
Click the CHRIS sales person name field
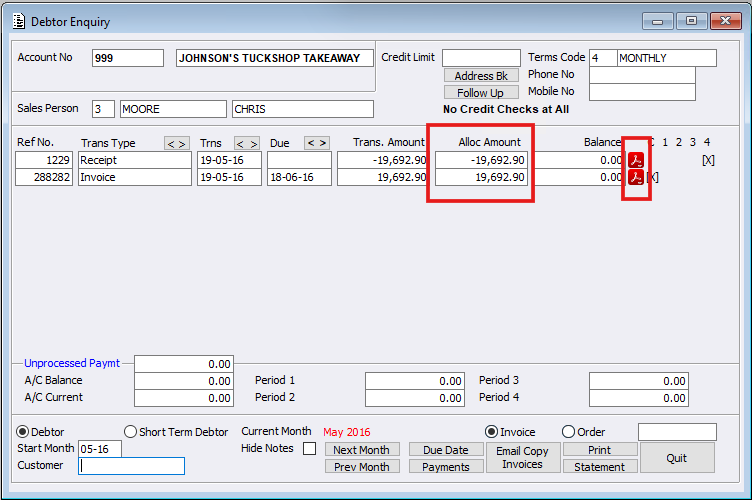(x=303, y=109)
